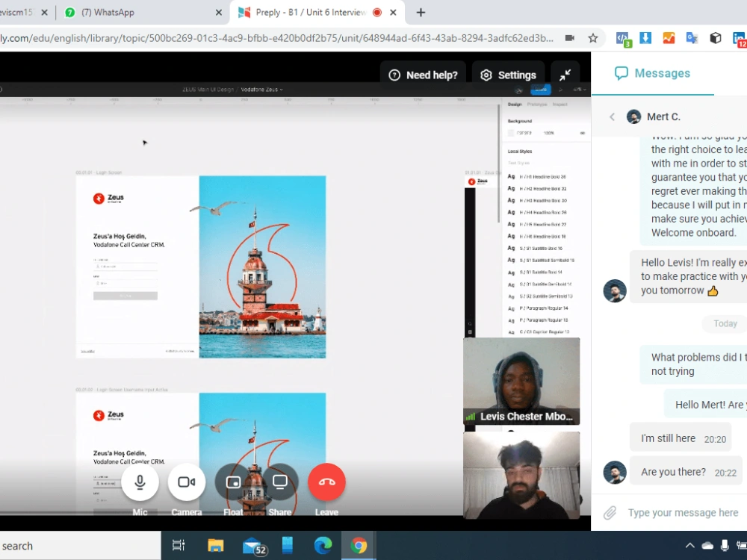
Task: Click Design tab in shared Figma panel
Action: coord(515,105)
